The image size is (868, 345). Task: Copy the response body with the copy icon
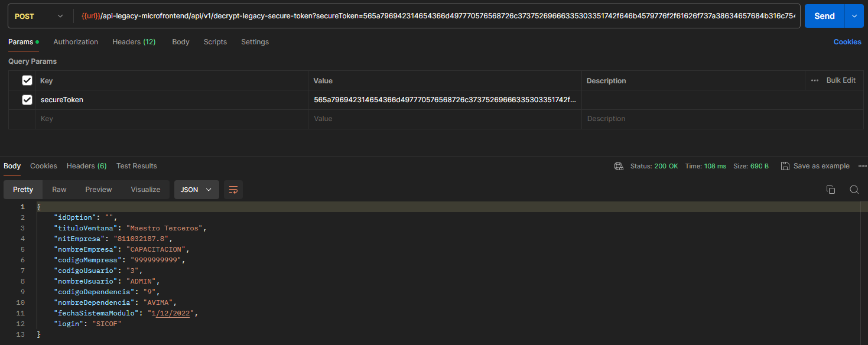pos(831,190)
